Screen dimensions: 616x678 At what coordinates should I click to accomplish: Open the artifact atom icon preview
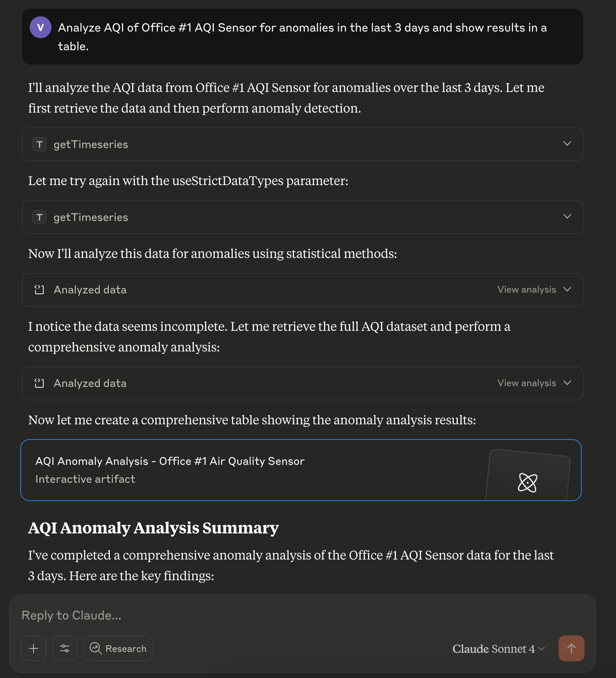(x=527, y=482)
